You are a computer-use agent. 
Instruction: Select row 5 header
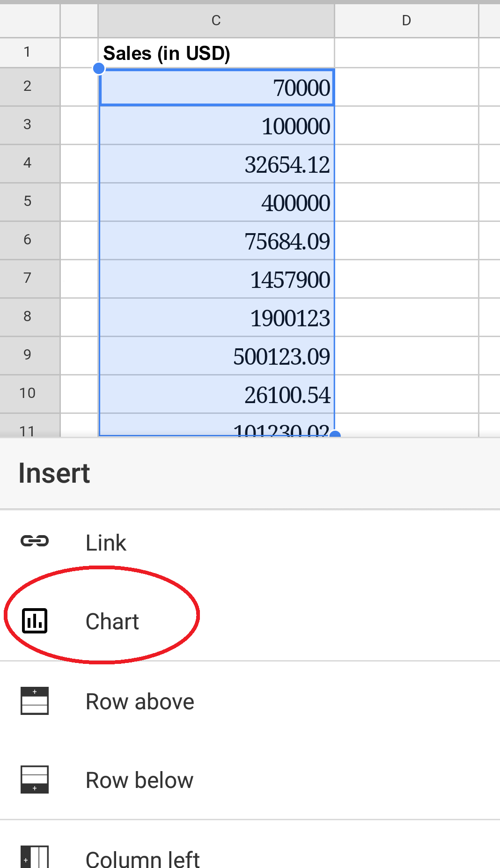tap(28, 201)
